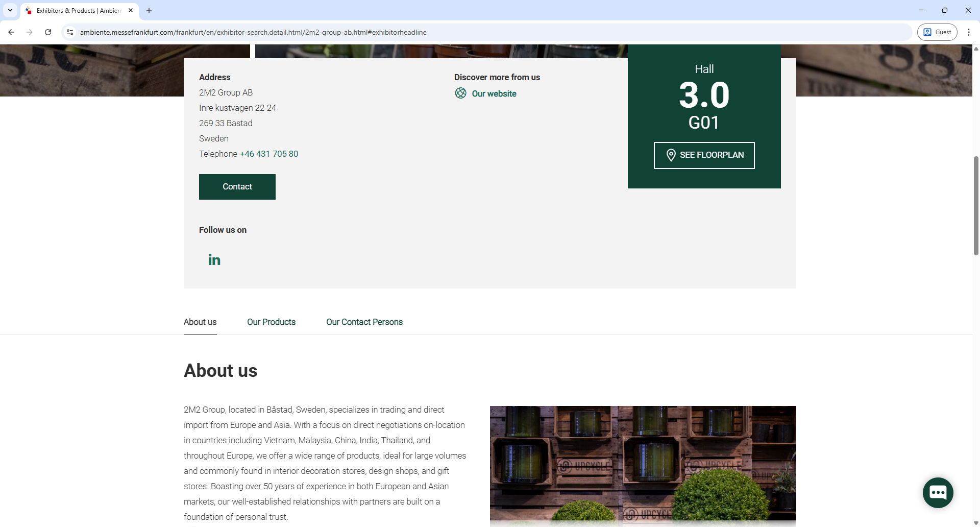Screen dimensions: 980x527
Task: Open the Our Contact Persons section
Action: tap(364, 322)
